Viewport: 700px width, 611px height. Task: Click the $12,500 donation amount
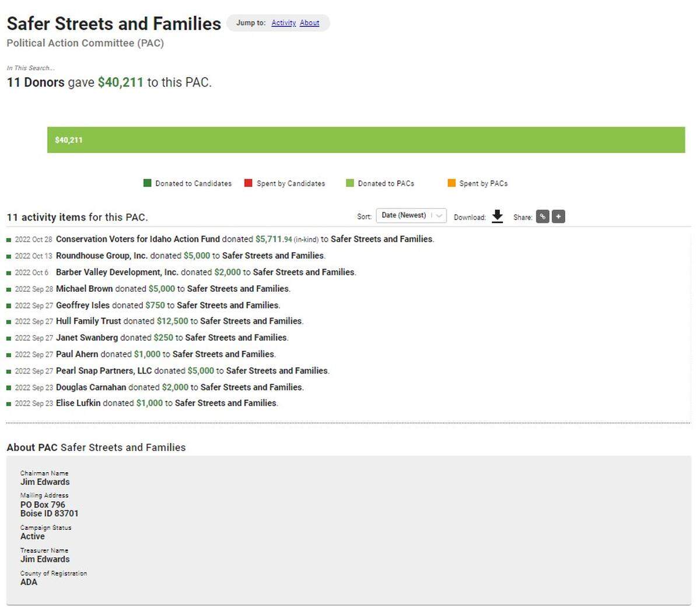tap(173, 321)
